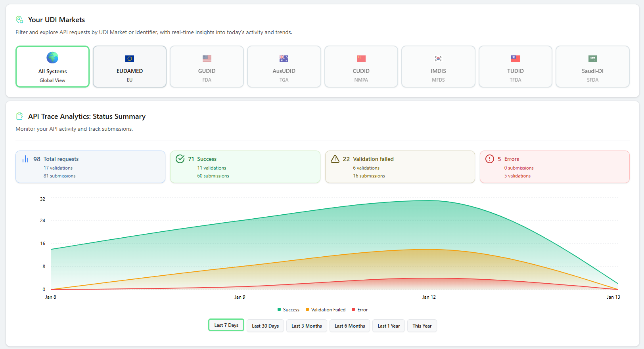The width and height of the screenshot is (644, 349).
Task: Select the All Systems globe icon
Action: tap(52, 58)
